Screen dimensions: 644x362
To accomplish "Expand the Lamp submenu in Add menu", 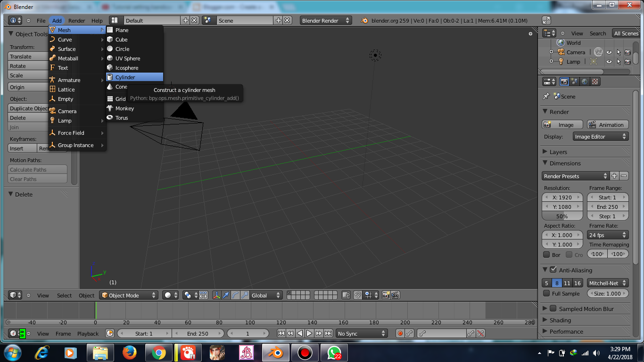I will coord(77,121).
